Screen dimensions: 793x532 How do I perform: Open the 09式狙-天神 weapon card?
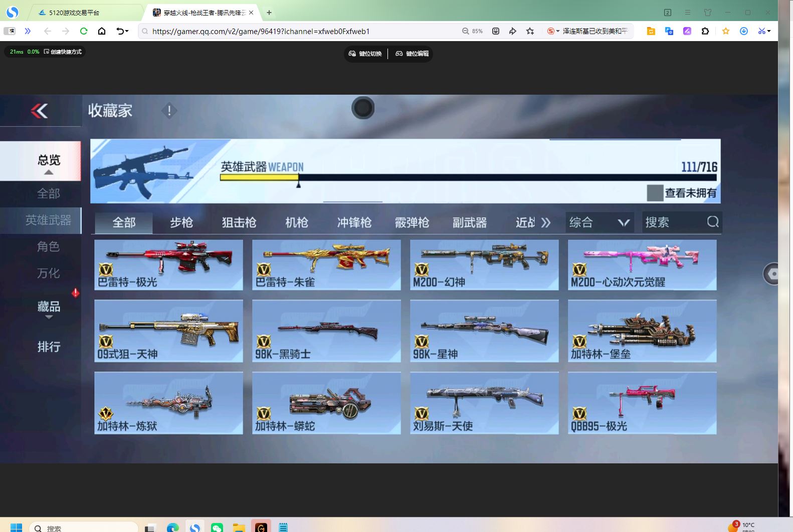pos(168,331)
